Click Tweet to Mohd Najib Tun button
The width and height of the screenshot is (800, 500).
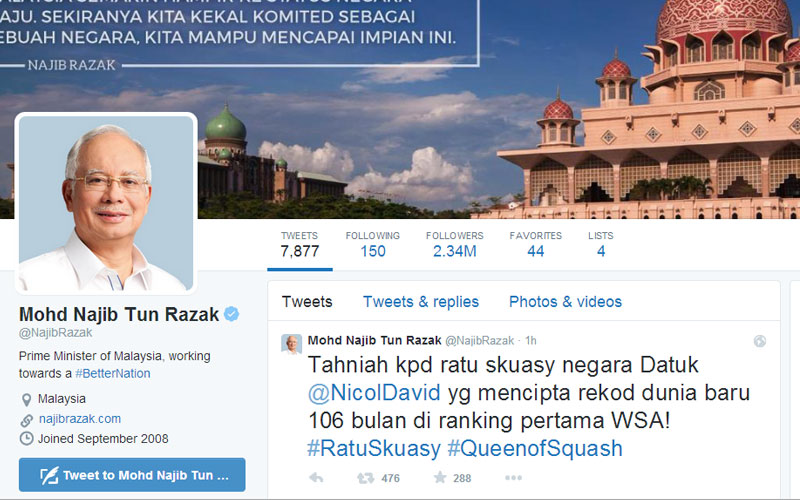(x=132, y=475)
